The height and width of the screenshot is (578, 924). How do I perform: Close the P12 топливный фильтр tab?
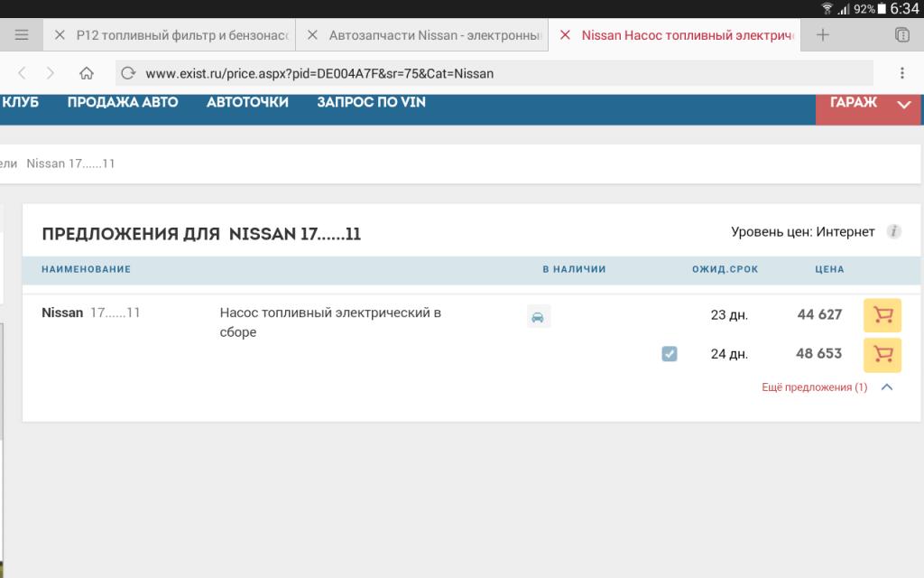pyautogui.click(x=60, y=35)
